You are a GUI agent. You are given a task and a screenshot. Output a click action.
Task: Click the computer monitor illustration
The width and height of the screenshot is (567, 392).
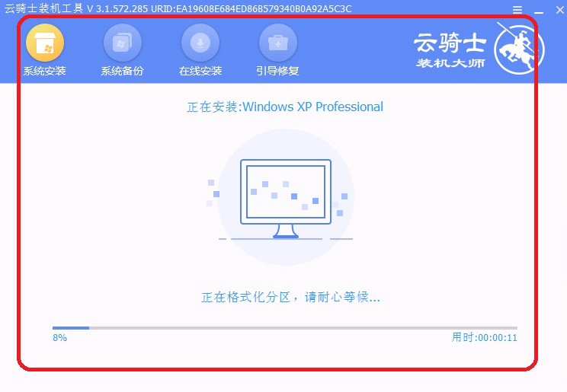(x=286, y=199)
